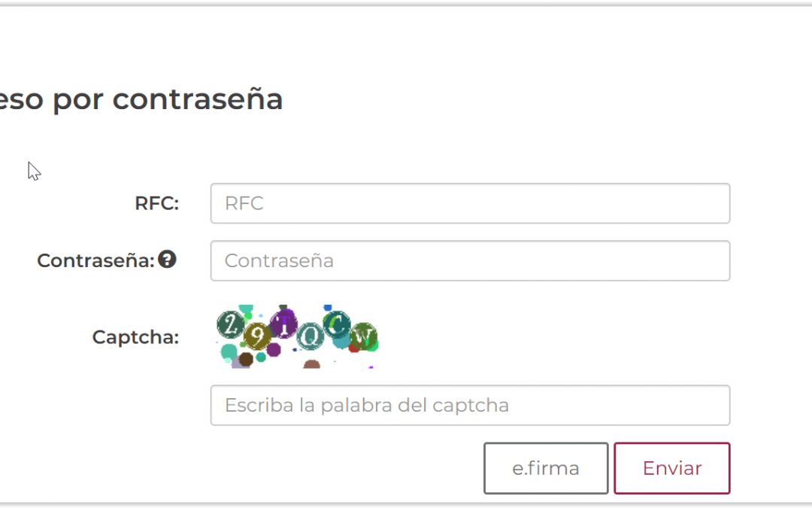Click the olive captcha circle showing 9
This screenshot has width=812, height=508.
coord(257,336)
